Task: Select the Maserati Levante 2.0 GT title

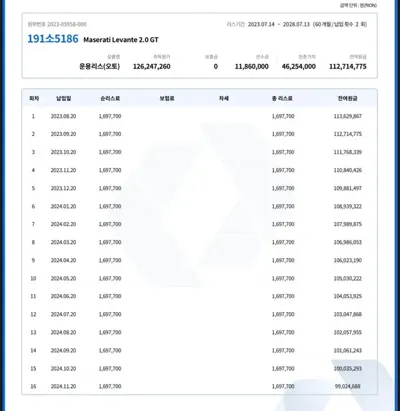Action: click(x=121, y=40)
